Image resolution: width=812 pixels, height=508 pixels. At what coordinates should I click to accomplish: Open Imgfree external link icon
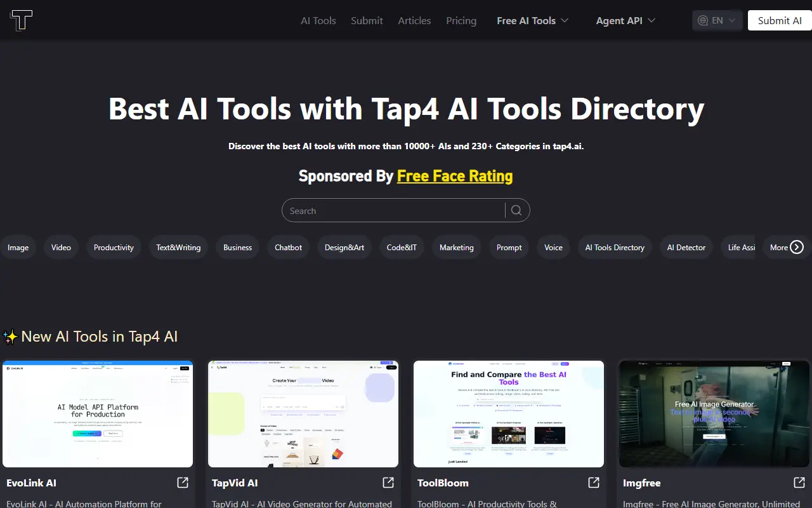coord(799,483)
